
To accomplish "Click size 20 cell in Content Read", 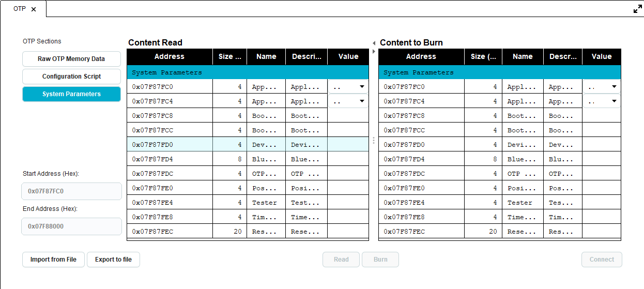I will (x=230, y=232).
